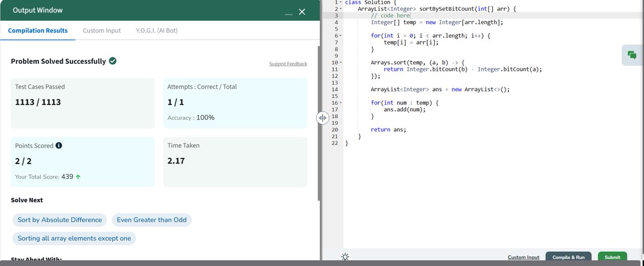This screenshot has height=266, width=644.
Task: Open Sorting all array elements except one
Action: pyautogui.click(x=74, y=238)
